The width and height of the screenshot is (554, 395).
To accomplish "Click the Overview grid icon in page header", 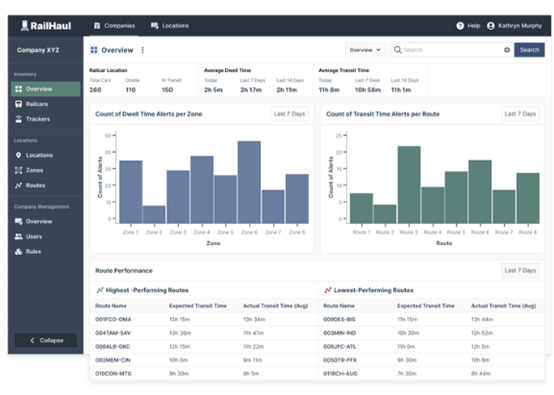I will (x=94, y=50).
